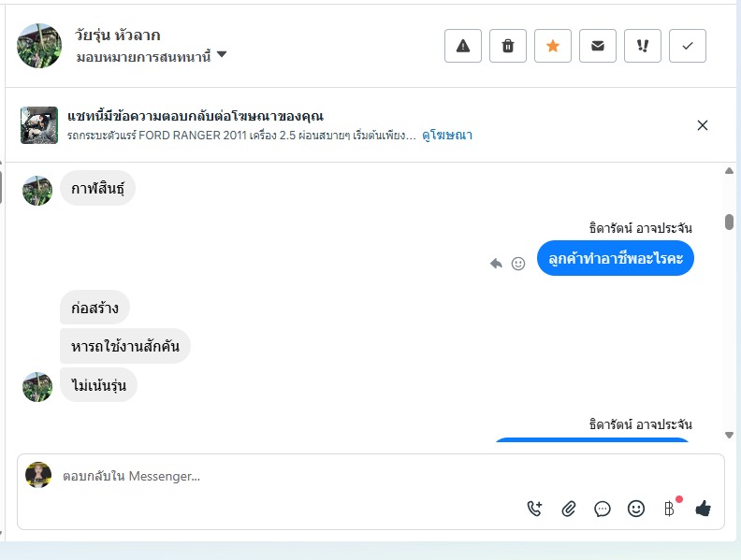Image resolution: width=741 pixels, height=560 pixels.
Task: Click the envelope icon in the header
Action: [x=598, y=46]
